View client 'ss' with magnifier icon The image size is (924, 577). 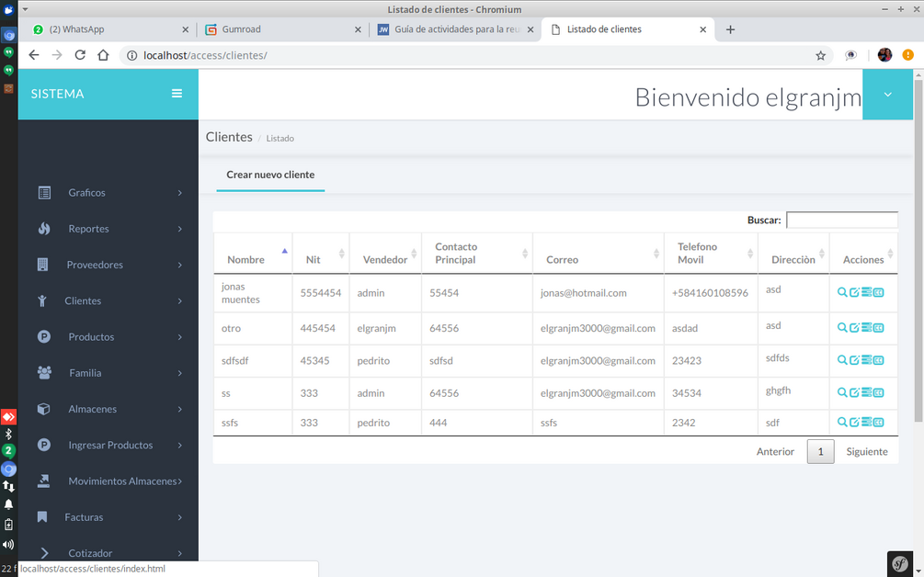tap(842, 392)
